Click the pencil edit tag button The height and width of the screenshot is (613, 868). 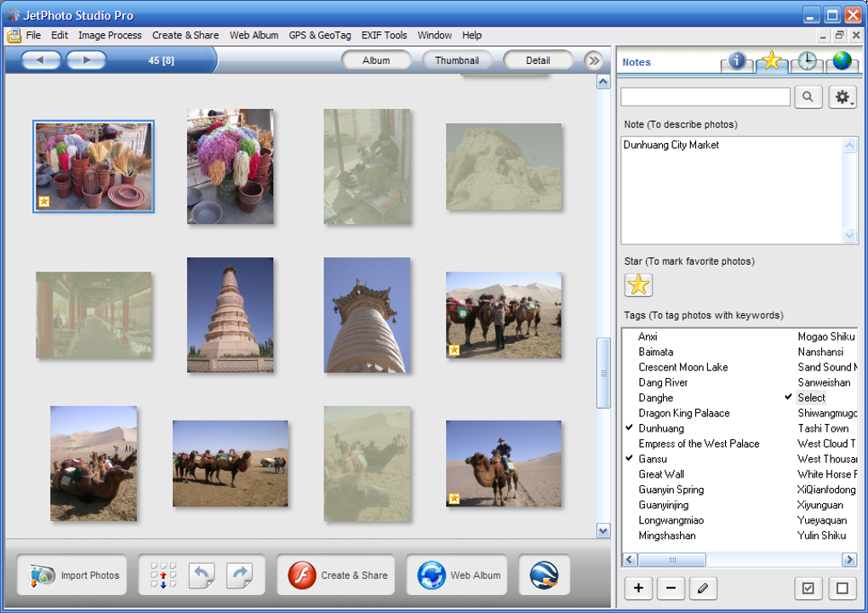click(703, 587)
